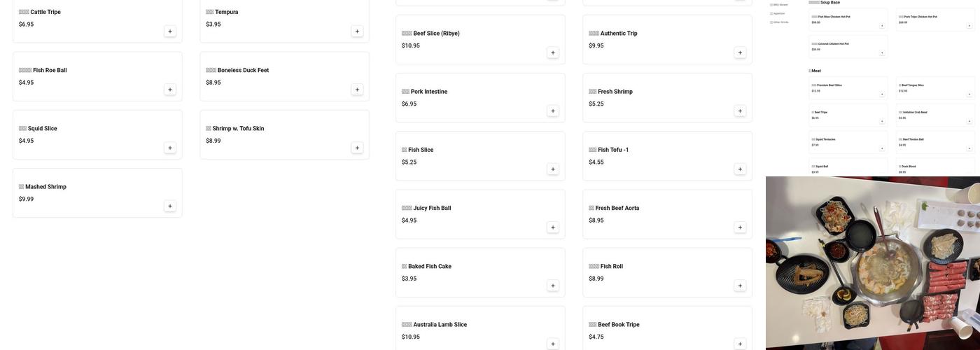This screenshot has width=980, height=350.
Task: Open the hot pot table photo
Action: (872, 263)
